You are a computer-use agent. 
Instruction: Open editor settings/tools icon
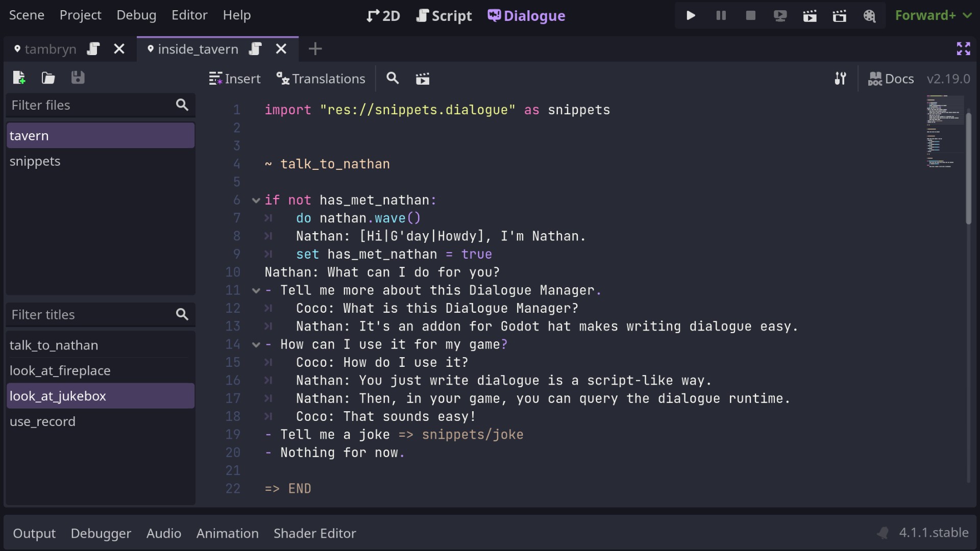point(841,79)
